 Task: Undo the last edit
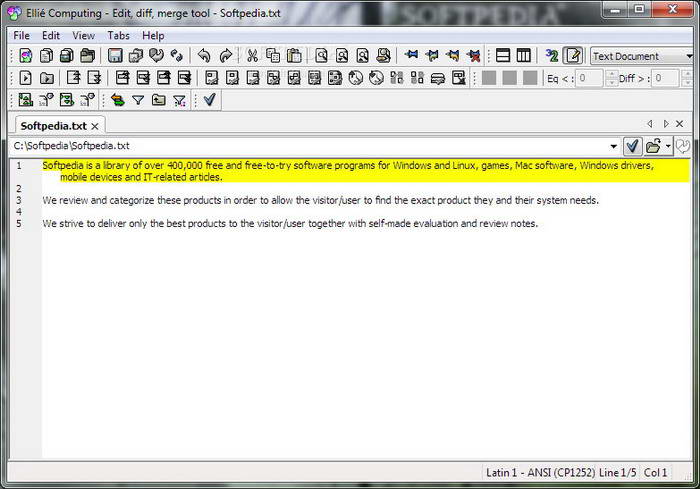204,56
